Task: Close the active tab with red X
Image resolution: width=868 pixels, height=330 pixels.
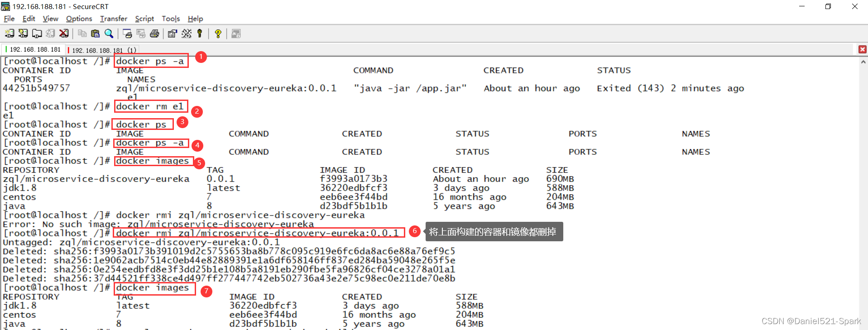Action: tap(863, 49)
